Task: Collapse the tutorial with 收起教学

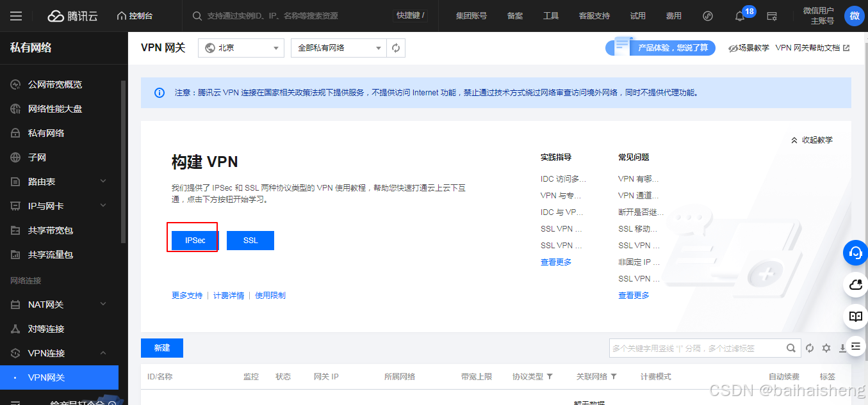Action: click(812, 139)
